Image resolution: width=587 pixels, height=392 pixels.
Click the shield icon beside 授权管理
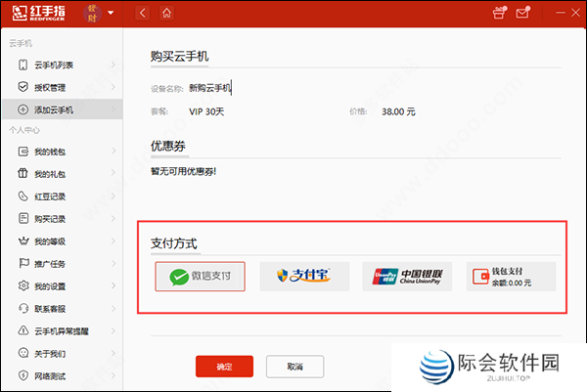click(x=23, y=87)
